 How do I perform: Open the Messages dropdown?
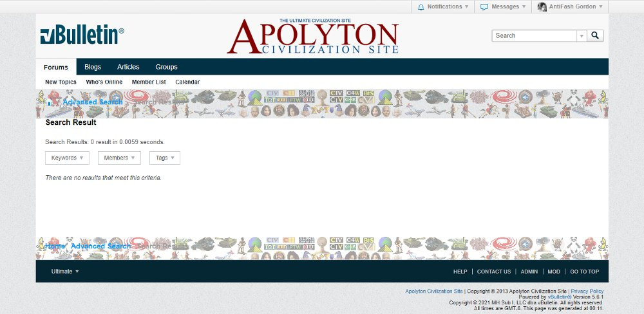(503, 6)
